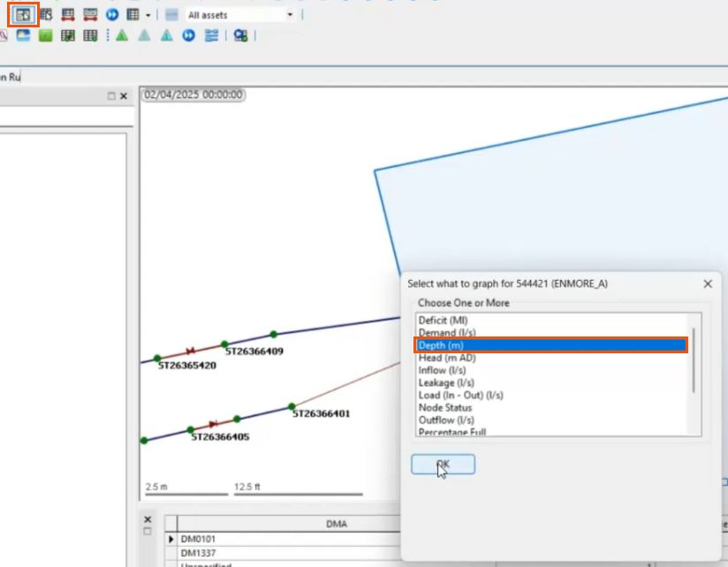Click the DMA column header

[x=336, y=524]
